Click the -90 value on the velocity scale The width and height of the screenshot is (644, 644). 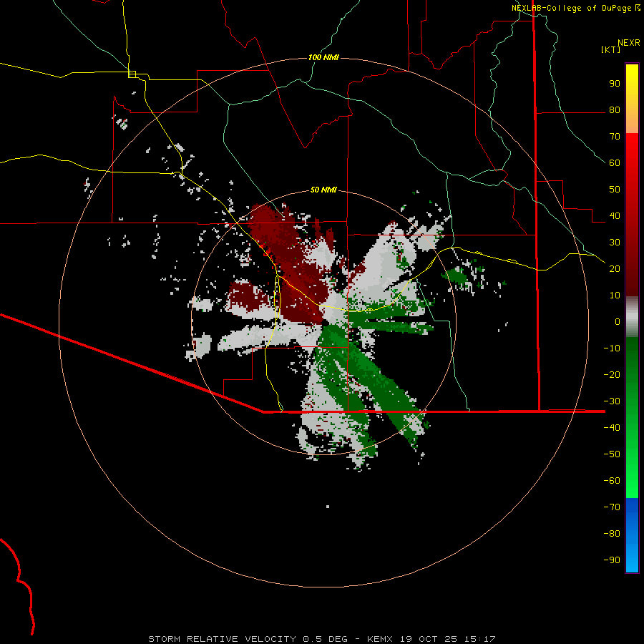pos(612,560)
